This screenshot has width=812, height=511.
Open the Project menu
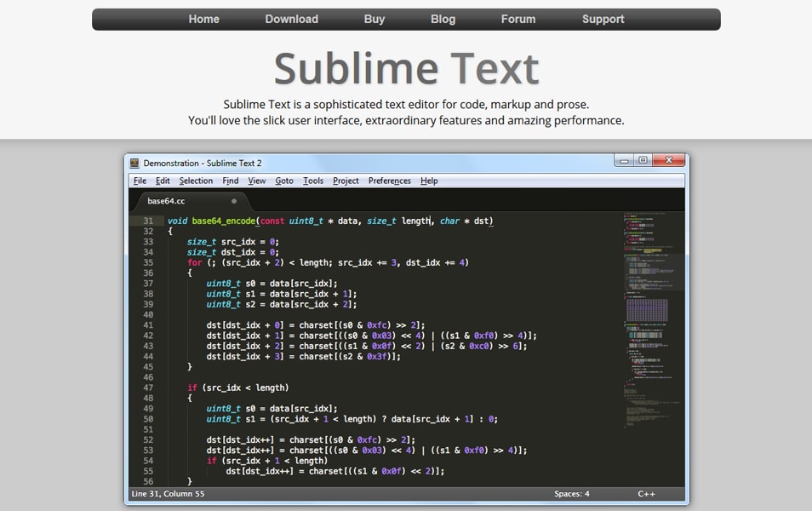346,181
